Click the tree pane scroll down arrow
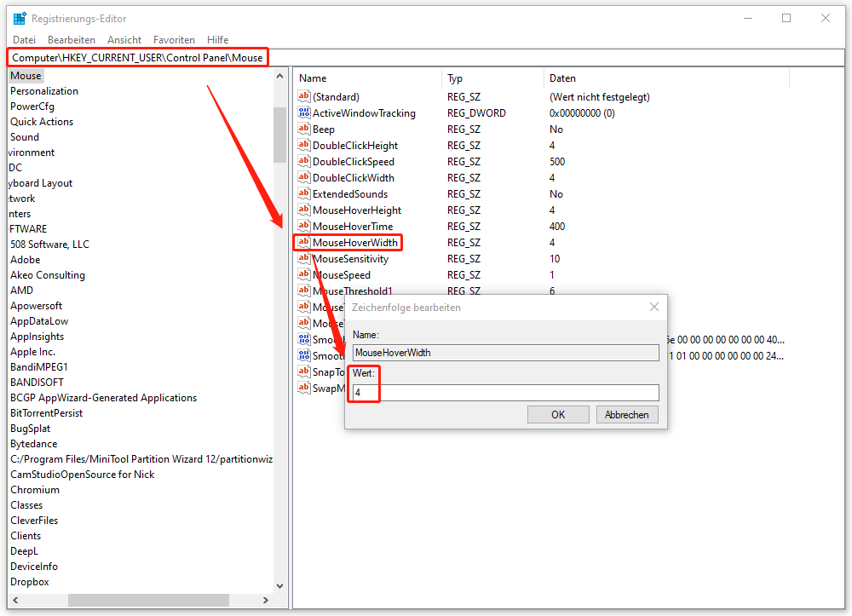Screen dimensions: 852x616 [x=279, y=585]
